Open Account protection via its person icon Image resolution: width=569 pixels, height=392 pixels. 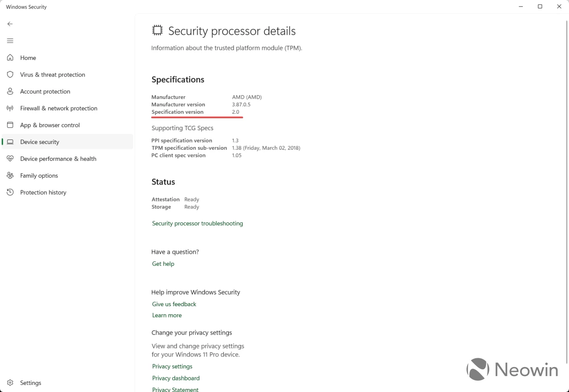point(10,91)
